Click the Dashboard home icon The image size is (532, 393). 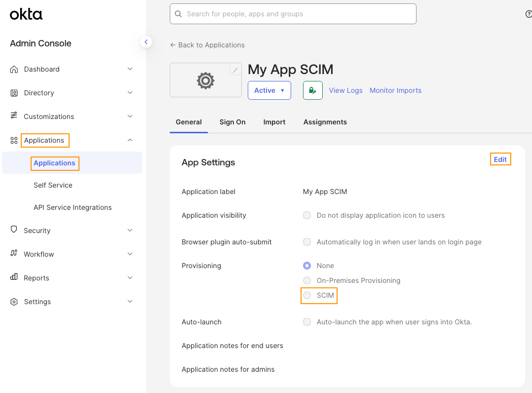[14, 69]
